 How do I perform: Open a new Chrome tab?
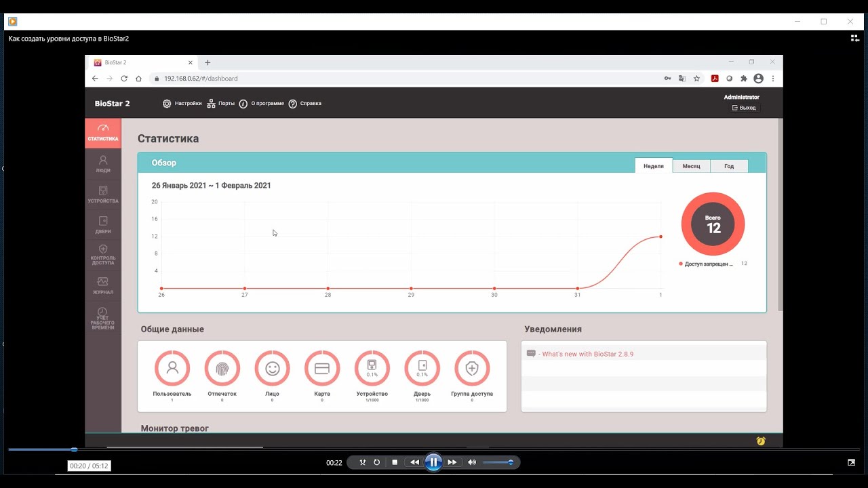tap(208, 62)
